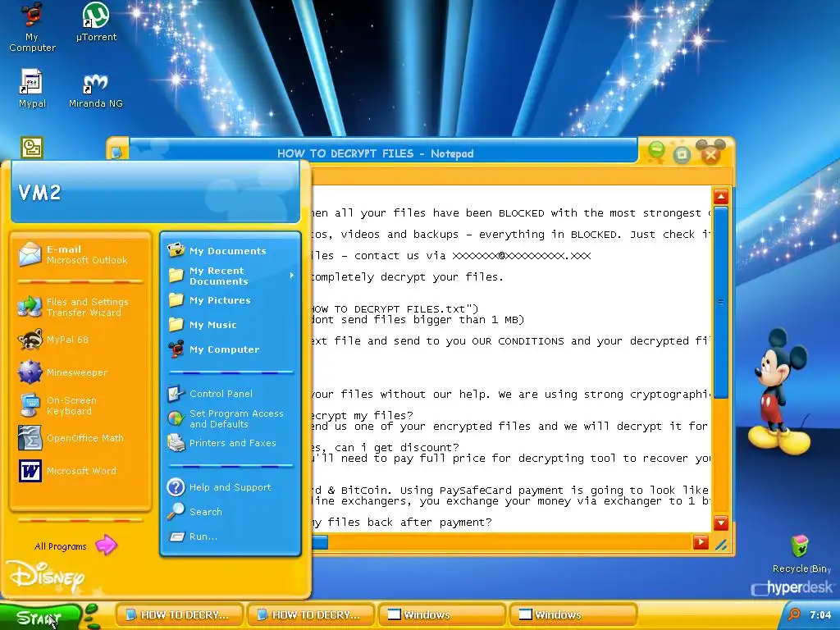Maximize the Notepad window
This screenshot has width=840, height=630.
pyautogui.click(x=682, y=155)
